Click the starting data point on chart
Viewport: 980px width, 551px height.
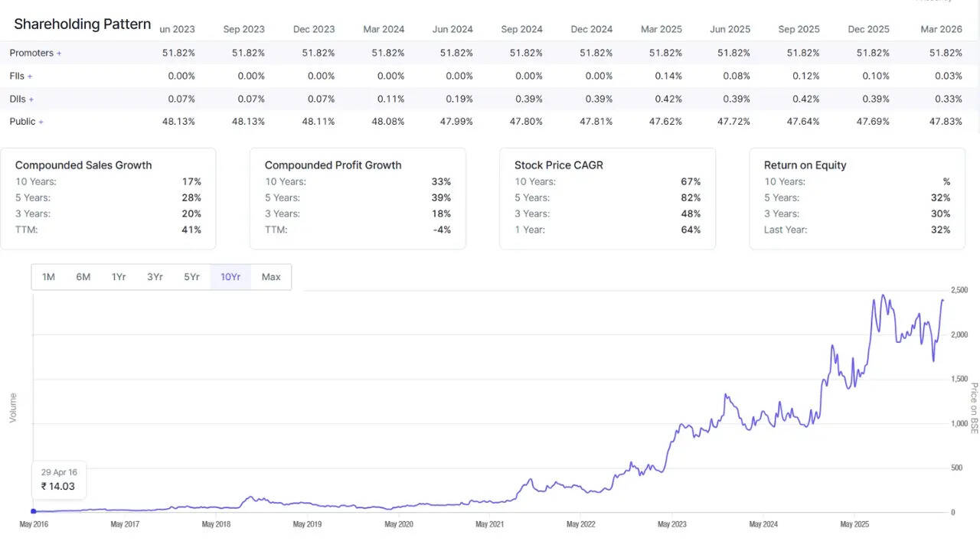click(33, 511)
